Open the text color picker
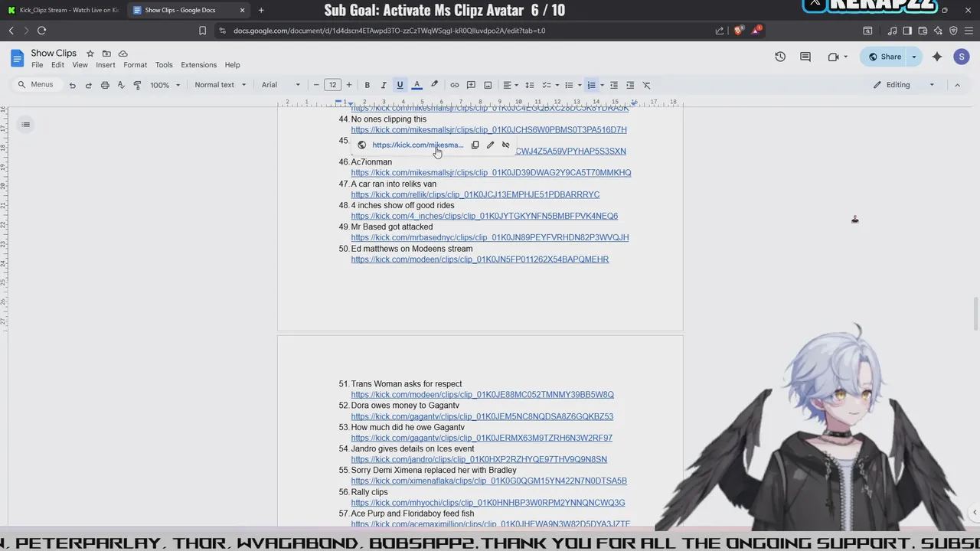The height and width of the screenshot is (551, 980). tap(416, 85)
